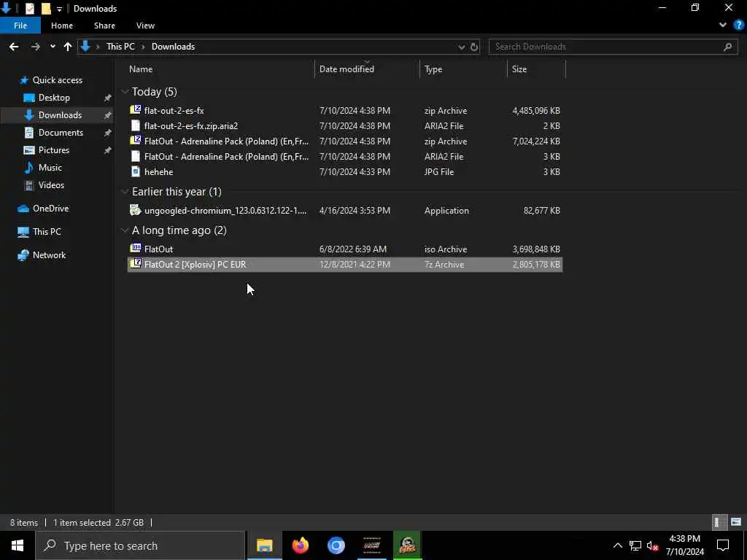747x560 pixels.
Task: Open the recent locations dropdown
Action: click(53, 47)
